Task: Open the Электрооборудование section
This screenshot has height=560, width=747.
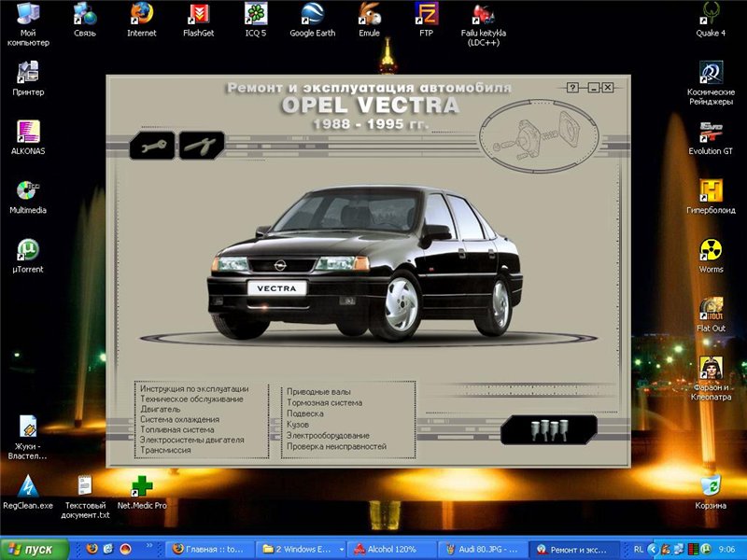Action: click(328, 435)
